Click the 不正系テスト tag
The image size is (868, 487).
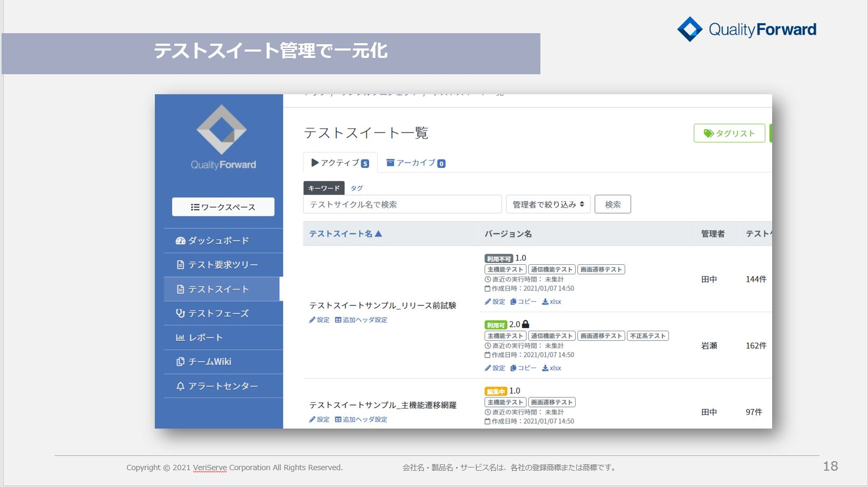tap(648, 336)
